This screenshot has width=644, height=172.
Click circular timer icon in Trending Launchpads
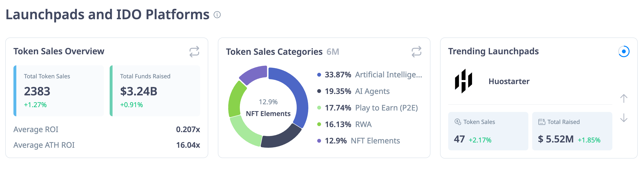click(624, 52)
